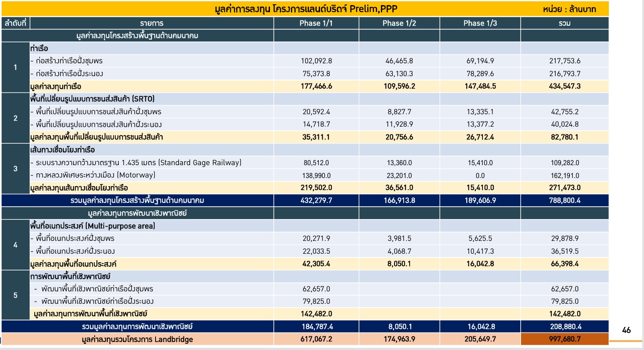Image resolution: width=644 pixels, height=350 pixels.
Task: Click the row พัฒนาพื้นที่เชิงพาณิชย์ท่าเรือฝั่งชุมพร
Action: pos(152,289)
